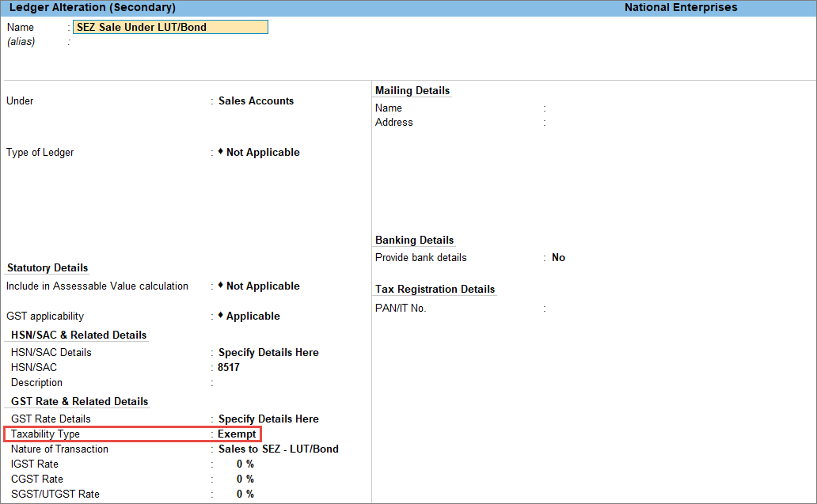Click the PAN/IT No. field
817x504 pixels.
tap(678, 309)
